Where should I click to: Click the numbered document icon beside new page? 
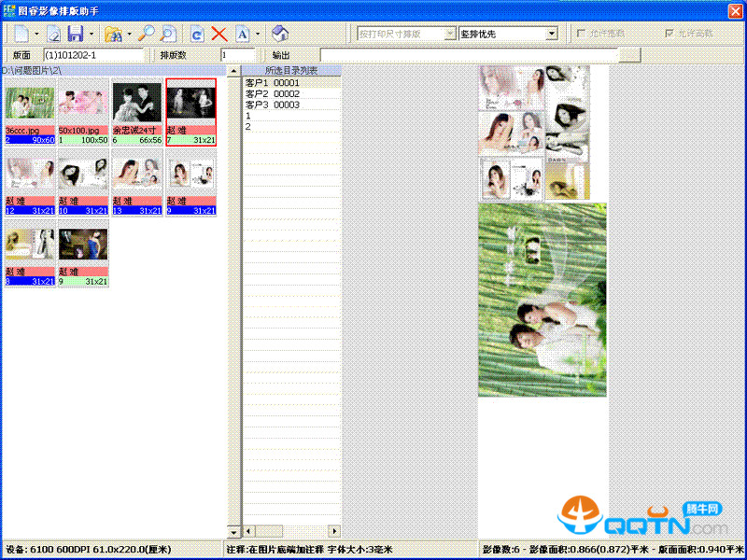coord(54,34)
